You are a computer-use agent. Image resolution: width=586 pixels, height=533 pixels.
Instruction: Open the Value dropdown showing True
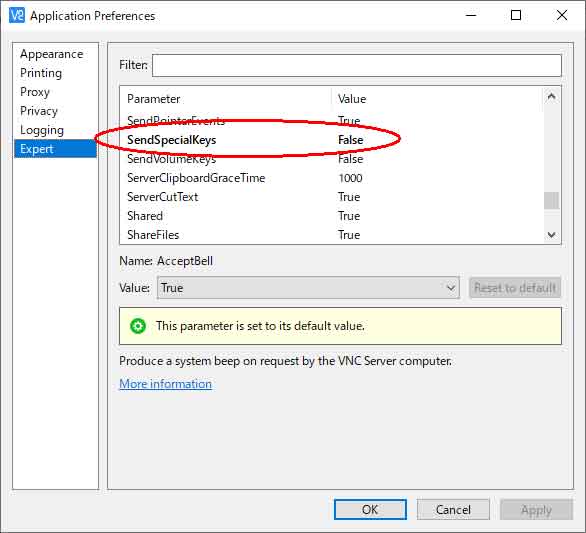coord(308,288)
